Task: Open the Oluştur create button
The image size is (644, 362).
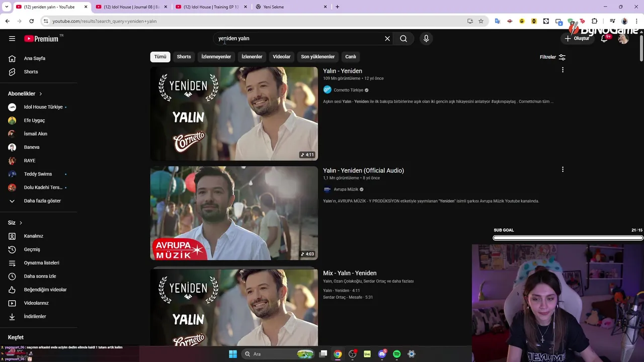Action: (577, 39)
